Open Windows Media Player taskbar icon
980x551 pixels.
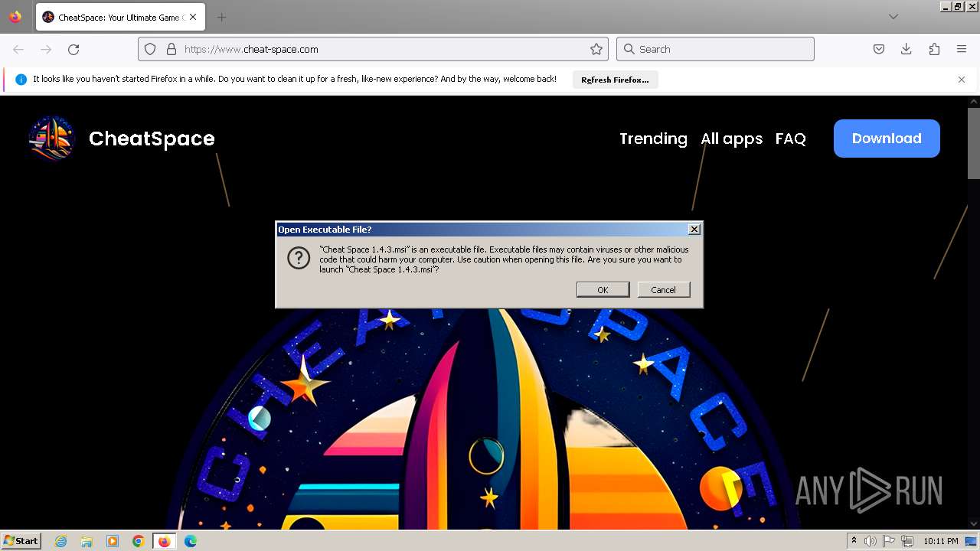click(113, 541)
